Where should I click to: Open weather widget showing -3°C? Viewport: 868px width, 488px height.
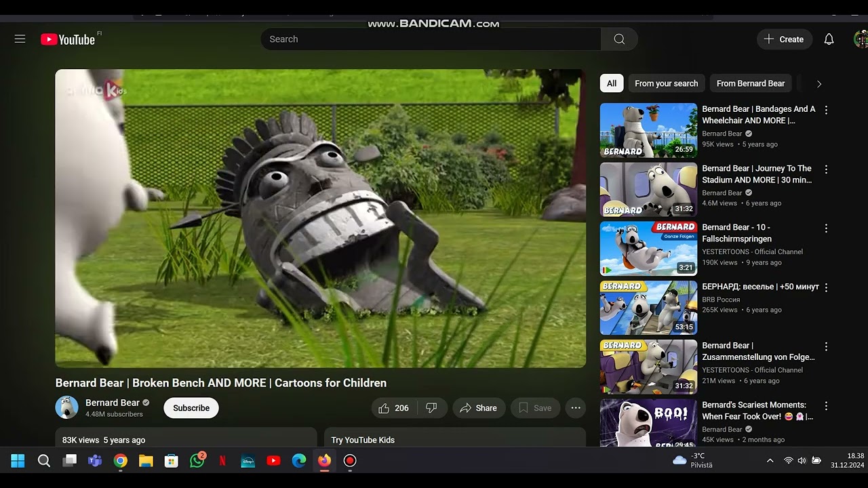pyautogui.click(x=692, y=461)
